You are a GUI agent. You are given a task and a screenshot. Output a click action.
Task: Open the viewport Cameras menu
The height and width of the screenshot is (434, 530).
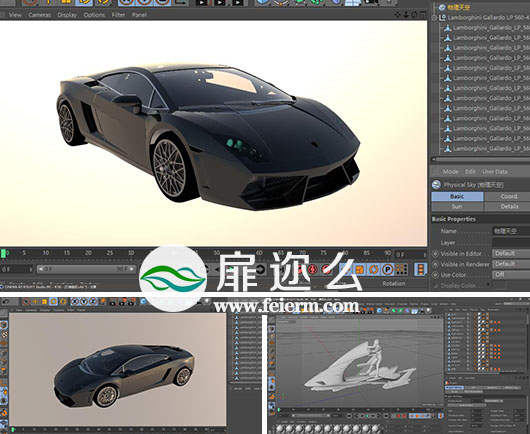(40, 15)
